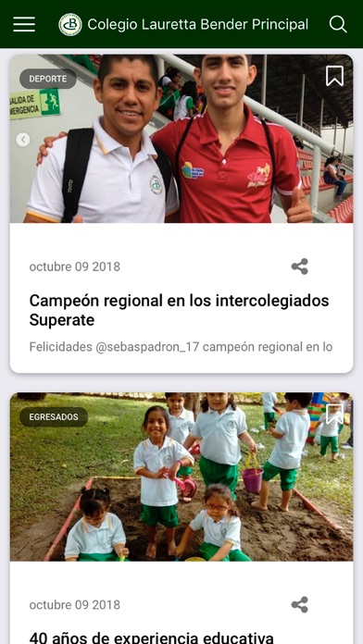This screenshot has width=363, height=644.
Task: Tap the white area of second news card
Action: click(181, 579)
